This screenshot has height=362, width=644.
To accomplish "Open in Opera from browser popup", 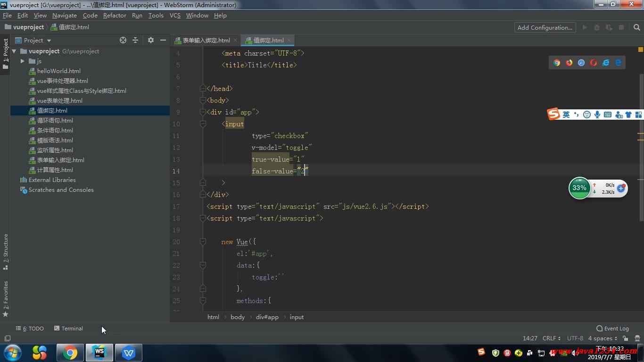I will click(x=594, y=63).
